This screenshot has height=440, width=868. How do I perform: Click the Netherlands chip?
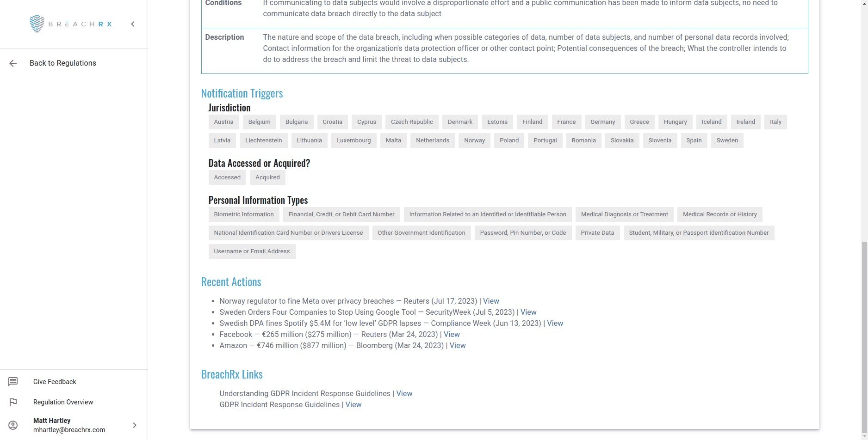(433, 141)
